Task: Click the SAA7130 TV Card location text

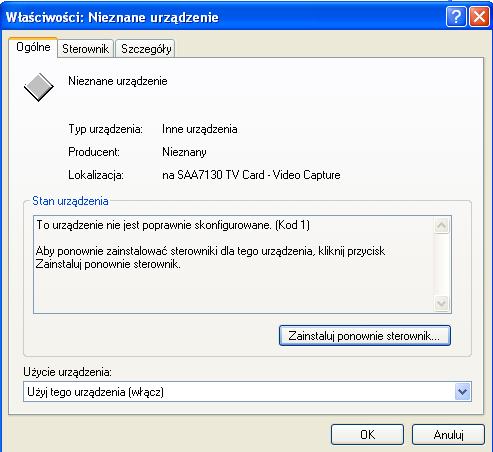Action: (251, 175)
